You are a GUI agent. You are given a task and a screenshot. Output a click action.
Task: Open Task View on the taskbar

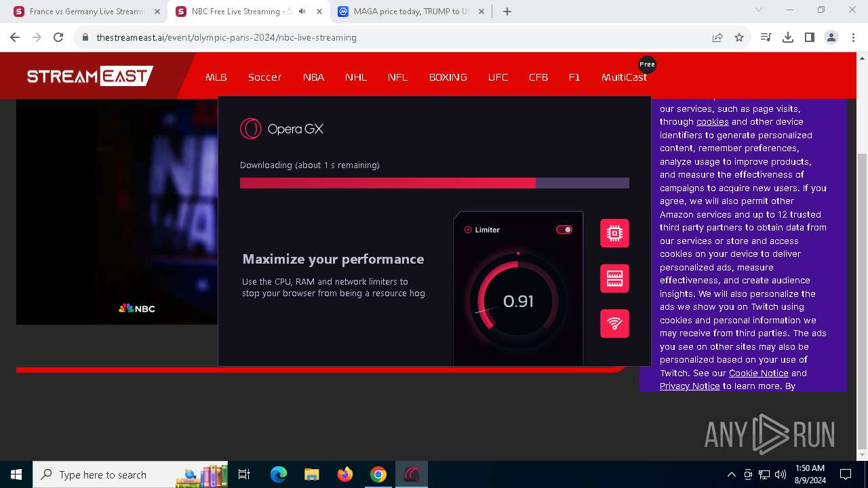[244, 474]
